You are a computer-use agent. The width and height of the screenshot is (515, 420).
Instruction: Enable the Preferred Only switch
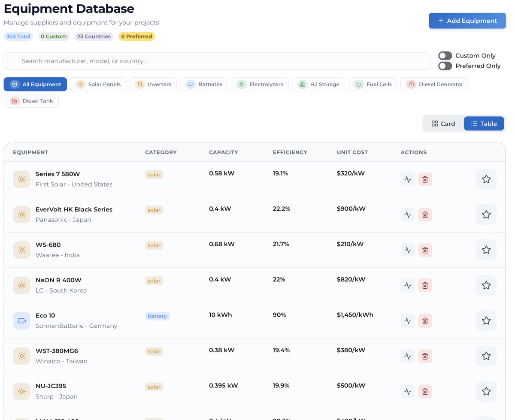(445, 66)
